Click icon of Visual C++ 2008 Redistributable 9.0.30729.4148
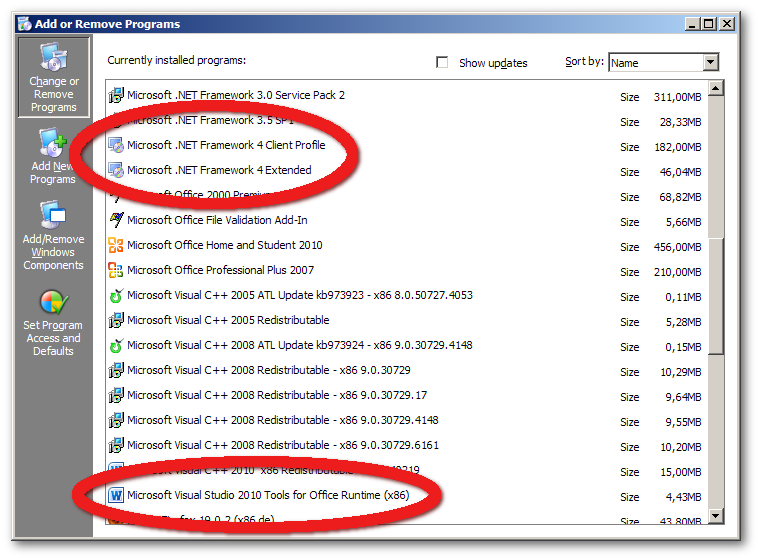Image resolution: width=760 pixels, height=560 pixels. coord(116,420)
